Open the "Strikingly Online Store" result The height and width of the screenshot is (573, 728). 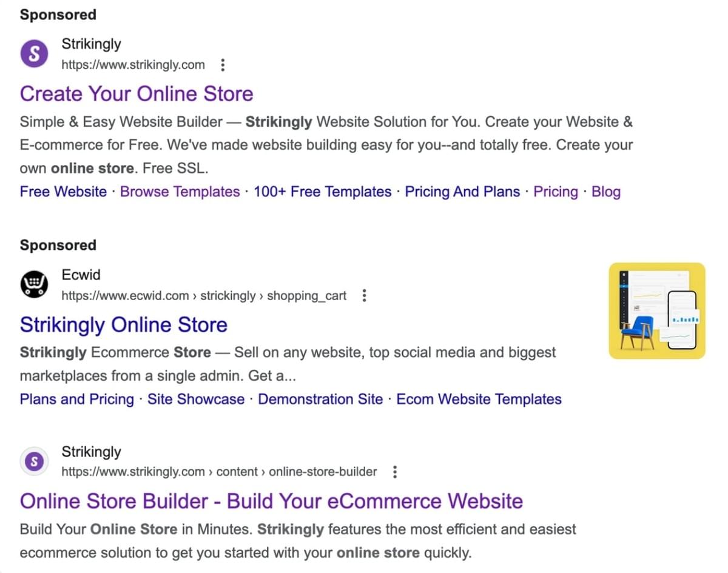click(x=123, y=325)
